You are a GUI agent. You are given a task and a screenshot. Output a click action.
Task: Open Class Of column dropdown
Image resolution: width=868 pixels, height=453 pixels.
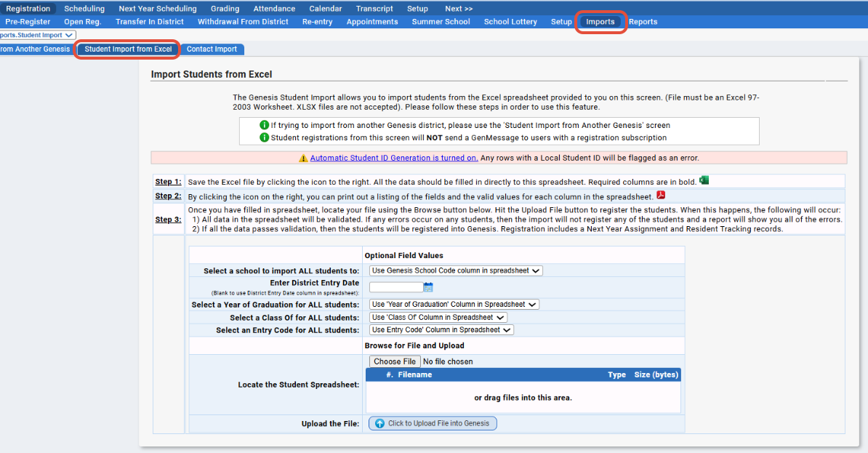(x=438, y=317)
